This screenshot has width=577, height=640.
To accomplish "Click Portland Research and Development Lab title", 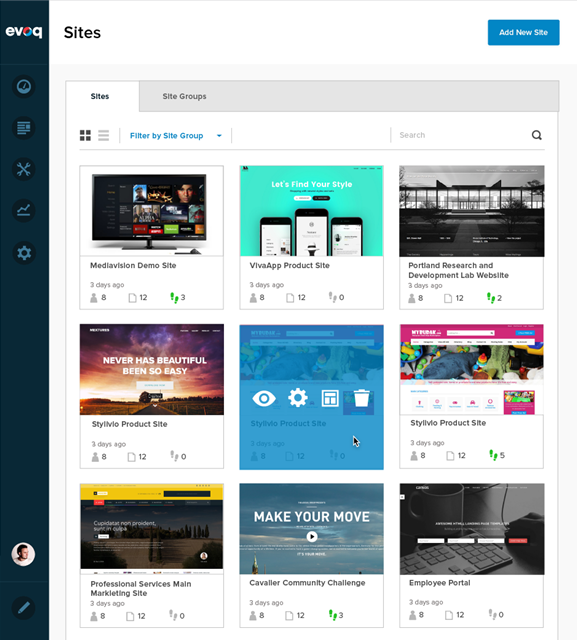I will 458,270.
